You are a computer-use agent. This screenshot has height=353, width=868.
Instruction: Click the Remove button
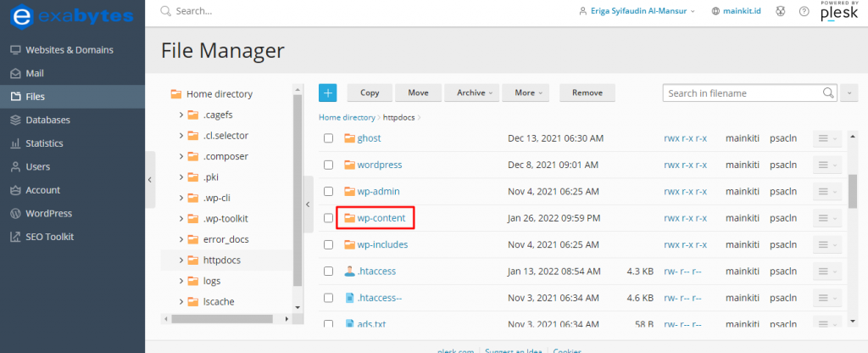587,93
